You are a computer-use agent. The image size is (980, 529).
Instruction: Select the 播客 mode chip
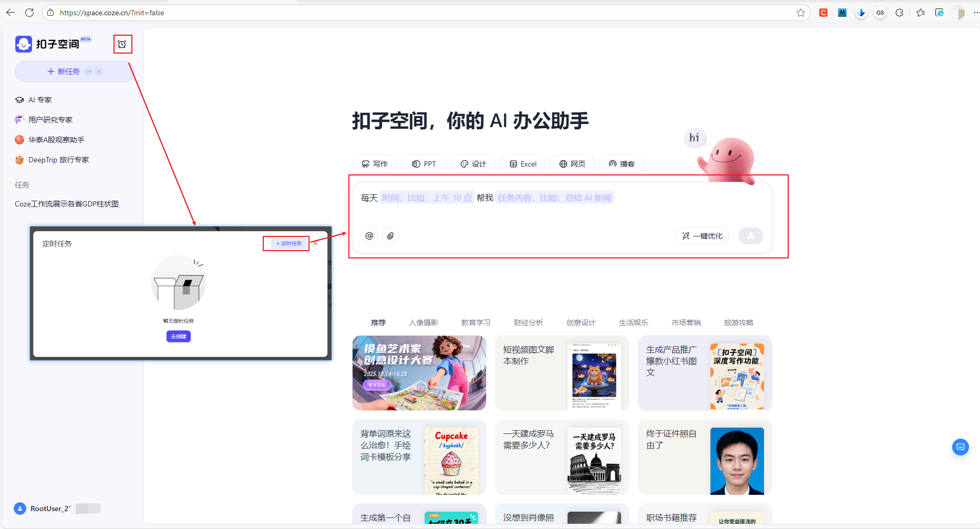point(622,164)
